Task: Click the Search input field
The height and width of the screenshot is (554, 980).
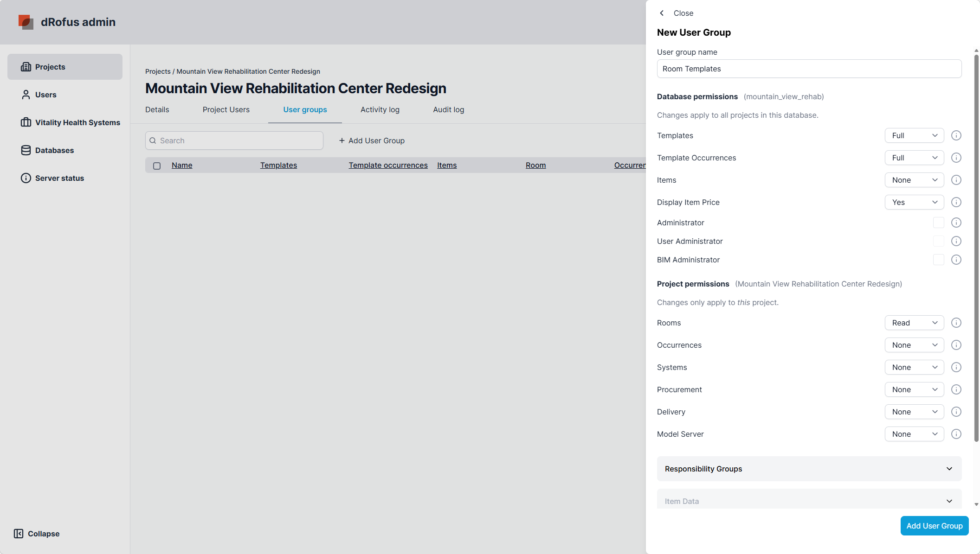Action: (x=234, y=140)
